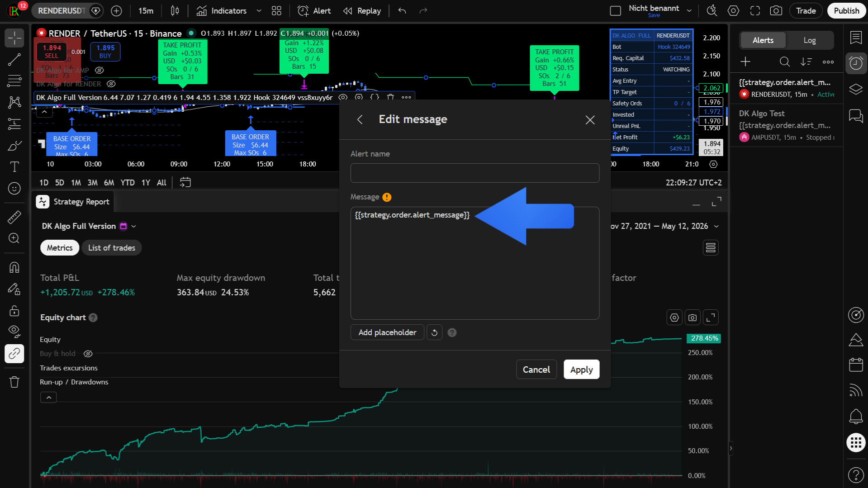Show the hidden DK Algo for AMP indicator
868x488 pixels.
[x=100, y=70]
